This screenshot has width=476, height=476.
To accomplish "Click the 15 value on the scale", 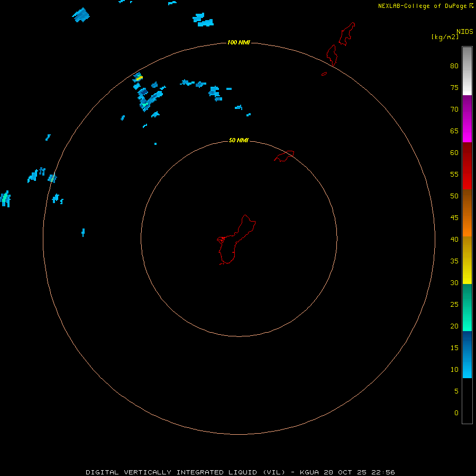I will (x=454, y=348).
